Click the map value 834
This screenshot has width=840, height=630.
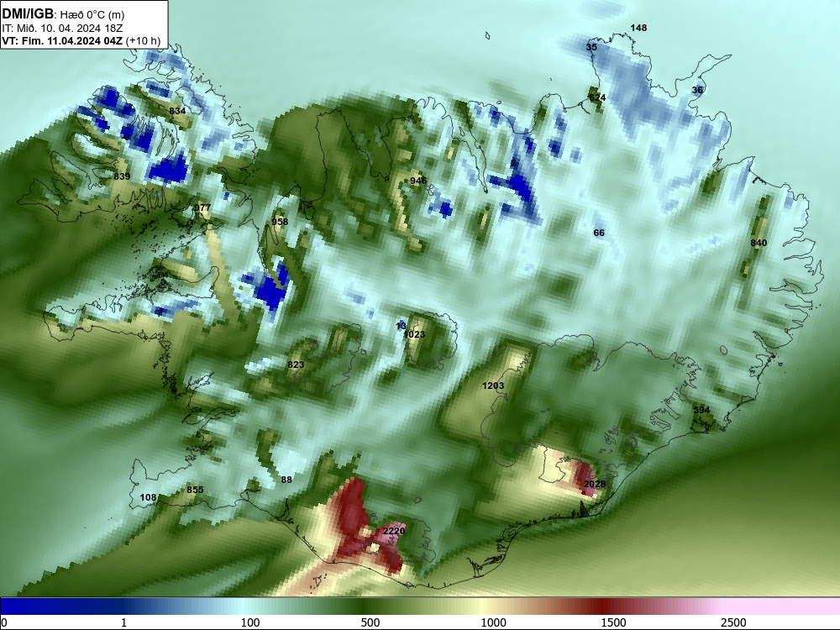point(177,111)
